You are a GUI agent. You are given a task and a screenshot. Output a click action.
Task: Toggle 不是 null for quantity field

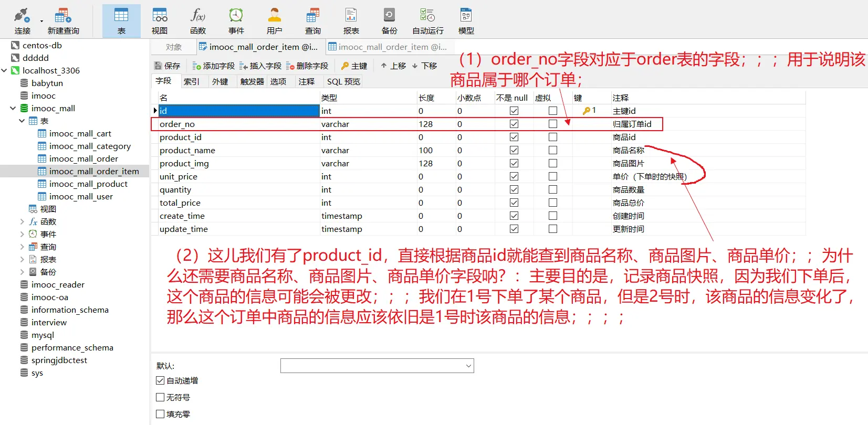pos(514,189)
